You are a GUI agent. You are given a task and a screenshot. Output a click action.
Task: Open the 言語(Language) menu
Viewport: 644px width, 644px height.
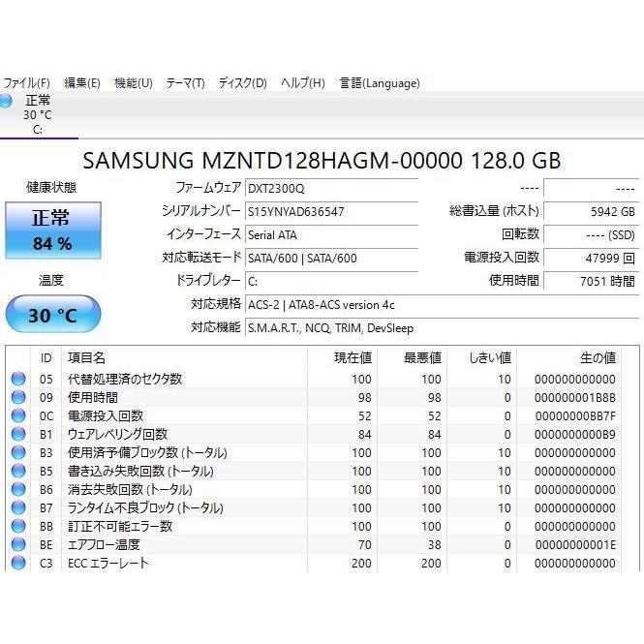pos(380,83)
